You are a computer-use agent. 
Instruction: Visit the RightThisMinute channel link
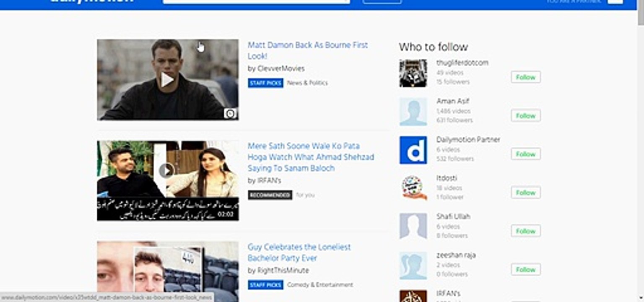click(283, 271)
